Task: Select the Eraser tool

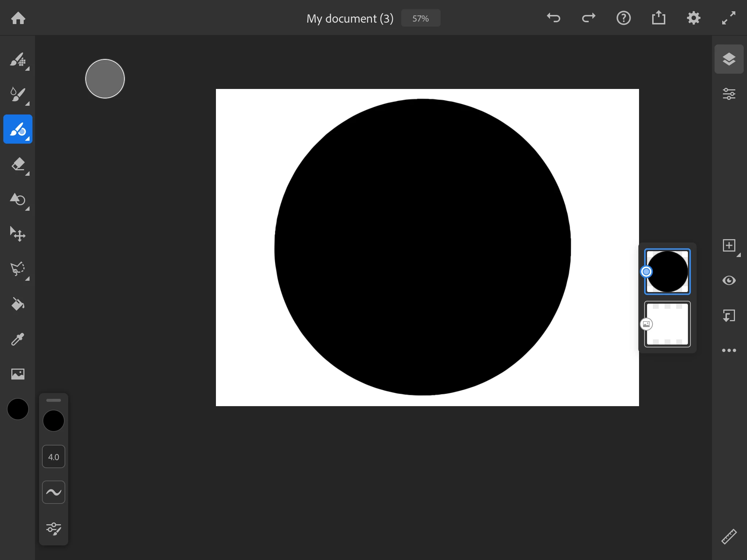Action: click(x=18, y=164)
